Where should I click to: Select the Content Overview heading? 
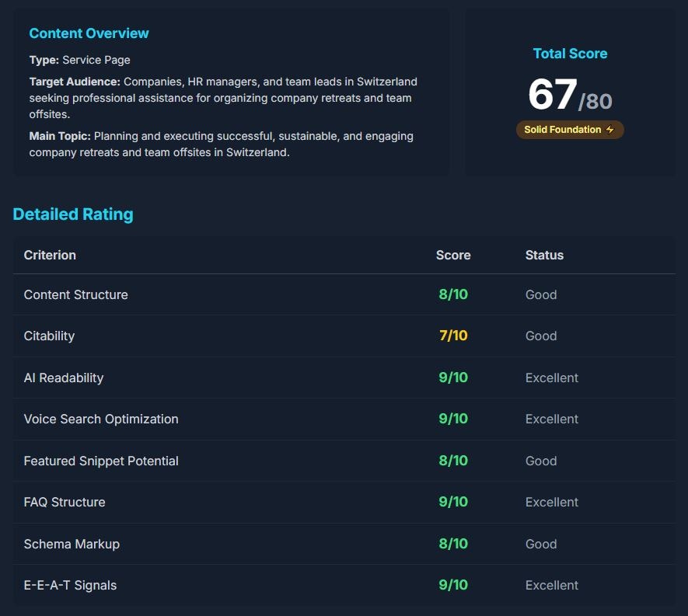tap(89, 33)
